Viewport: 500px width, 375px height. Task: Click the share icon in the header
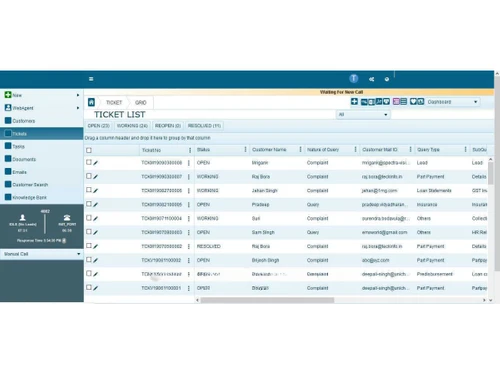(x=372, y=79)
